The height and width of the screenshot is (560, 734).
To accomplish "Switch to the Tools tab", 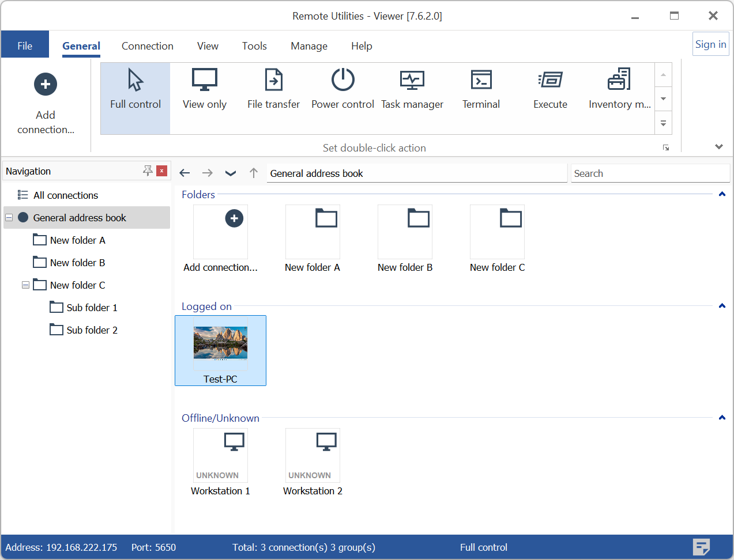I will click(x=254, y=46).
